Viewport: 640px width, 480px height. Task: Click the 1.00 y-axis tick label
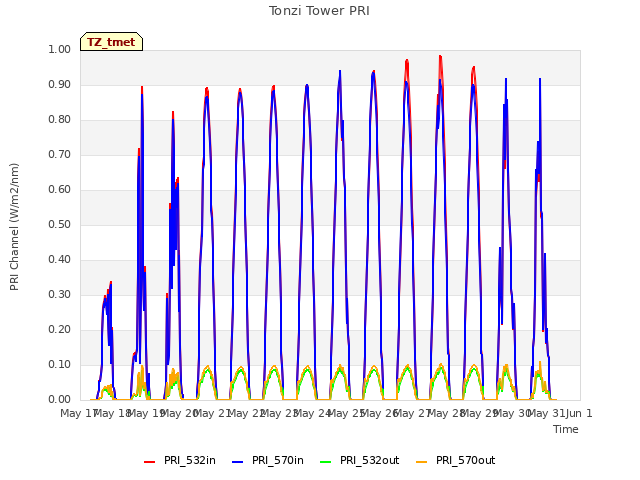[x=60, y=49]
